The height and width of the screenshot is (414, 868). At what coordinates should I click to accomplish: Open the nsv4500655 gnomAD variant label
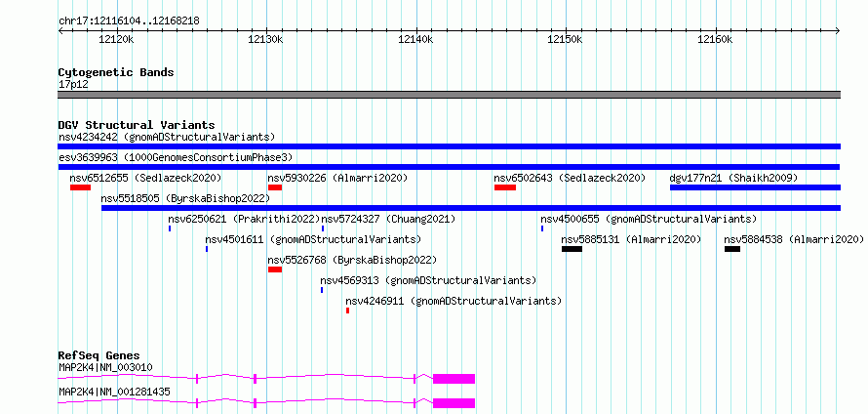649,219
